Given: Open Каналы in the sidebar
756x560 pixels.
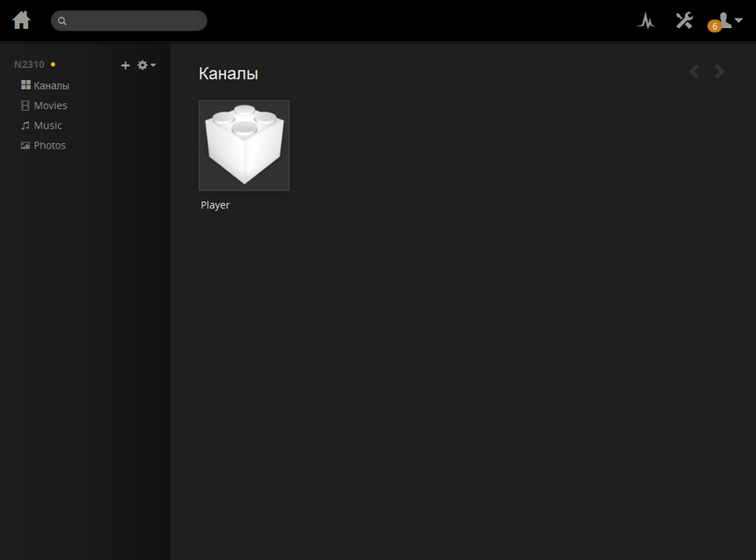Looking at the screenshot, I should pyautogui.click(x=51, y=86).
